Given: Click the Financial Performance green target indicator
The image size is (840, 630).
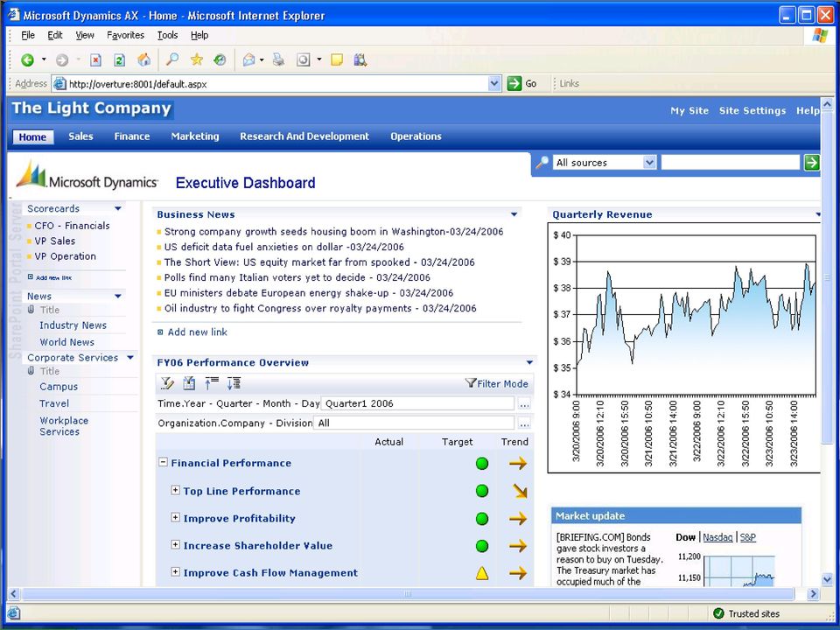Looking at the screenshot, I should [482, 464].
